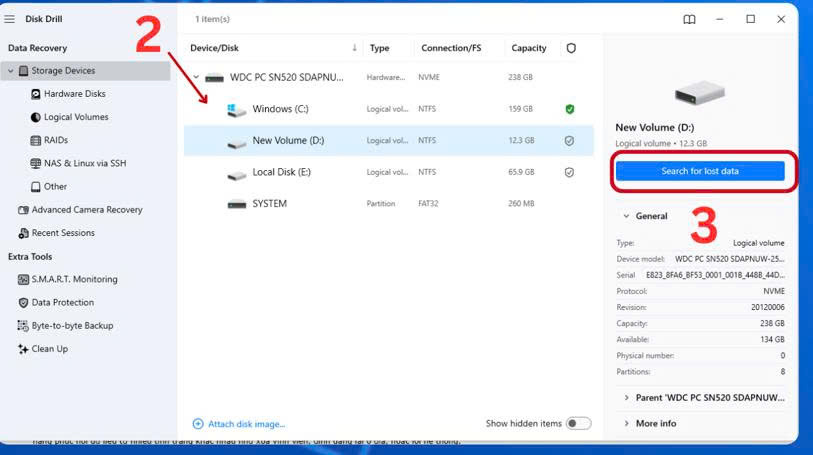The height and width of the screenshot is (455, 813).
Task: Open Byte-to-byte Backup tool
Action: (x=73, y=326)
